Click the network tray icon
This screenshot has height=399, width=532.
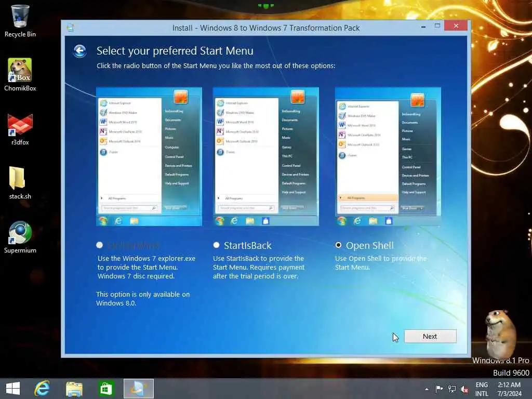coord(451,389)
